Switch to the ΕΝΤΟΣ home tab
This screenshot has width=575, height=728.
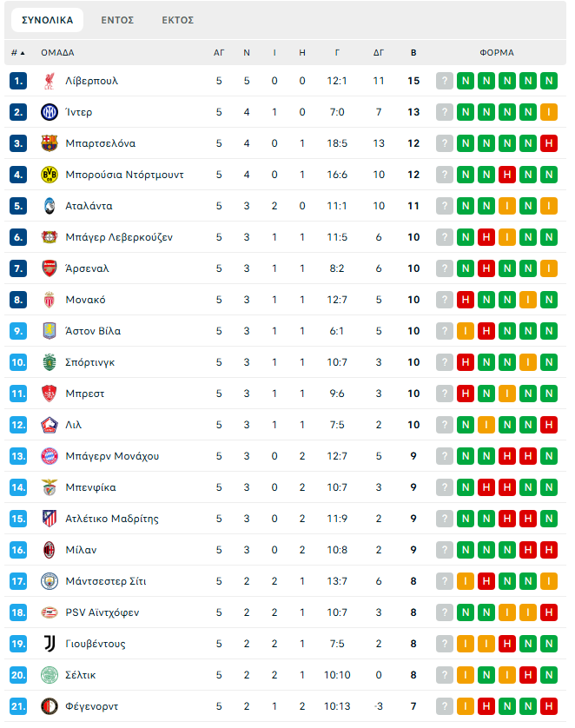[117, 20]
